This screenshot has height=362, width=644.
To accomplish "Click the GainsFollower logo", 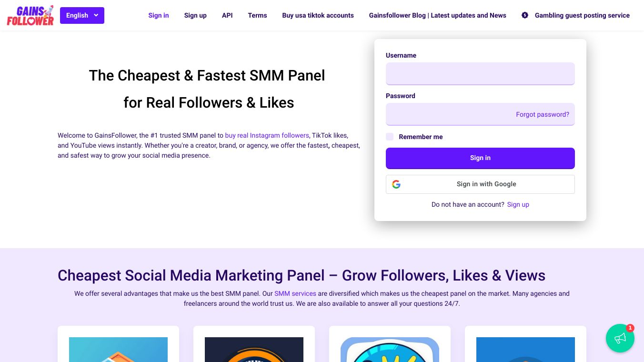I will [30, 15].
